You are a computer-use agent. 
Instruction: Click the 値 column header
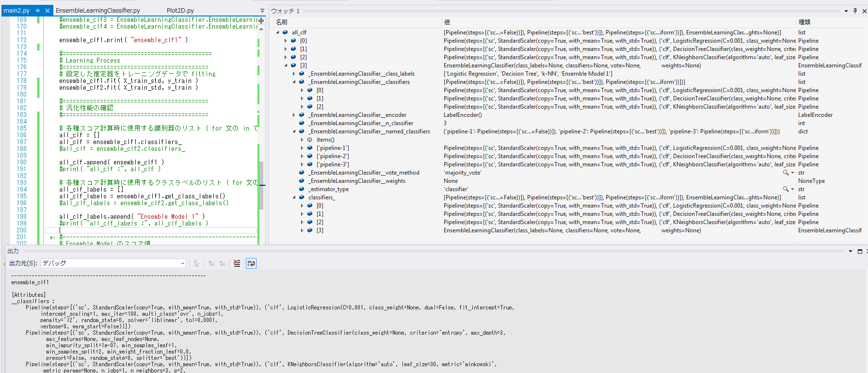pos(619,22)
